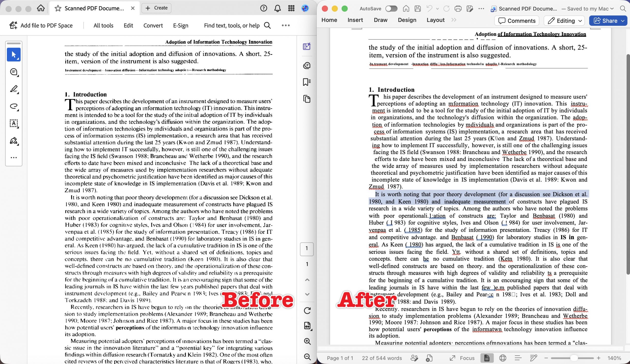This screenshot has height=364, width=630.
Task: Select the Highlight pen tool in Acrobat
Action: 14,89
